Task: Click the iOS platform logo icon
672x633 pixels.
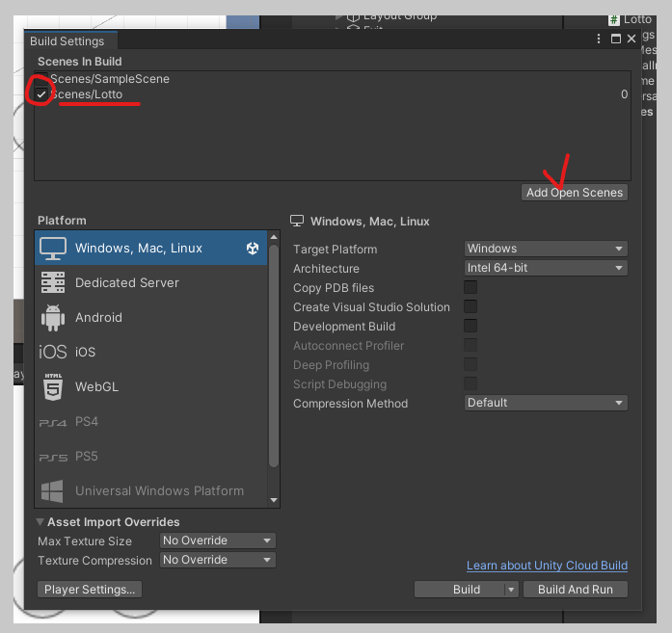Action: coord(53,352)
